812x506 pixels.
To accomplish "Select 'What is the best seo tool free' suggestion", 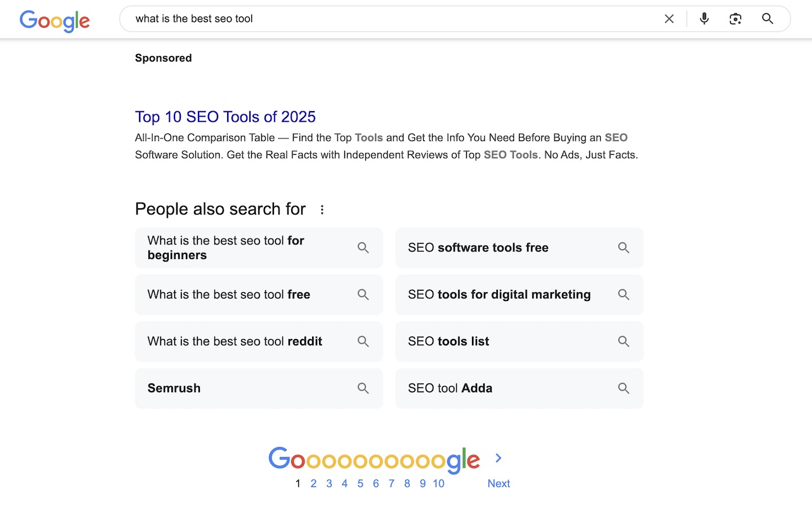I will (228, 295).
